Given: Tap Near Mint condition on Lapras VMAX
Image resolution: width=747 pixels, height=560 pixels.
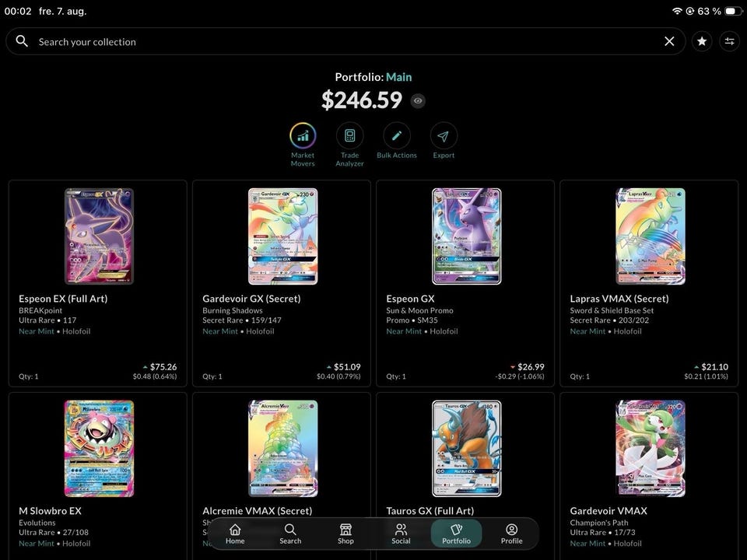Looking at the screenshot, I should (x=587, y=331).
